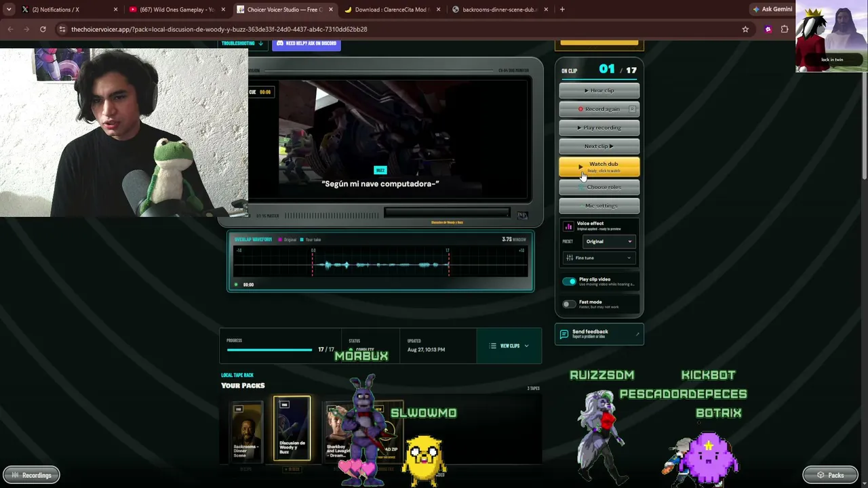The height and width of the screenshot is (488, 868).
Task: Click the on-clip counter 01 / 17
Action: pos(618,70)
